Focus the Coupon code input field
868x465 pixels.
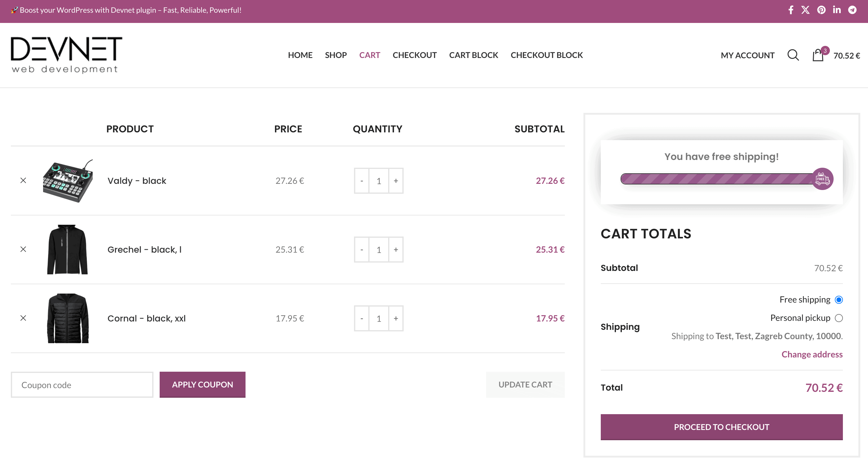tap(82, 385)
